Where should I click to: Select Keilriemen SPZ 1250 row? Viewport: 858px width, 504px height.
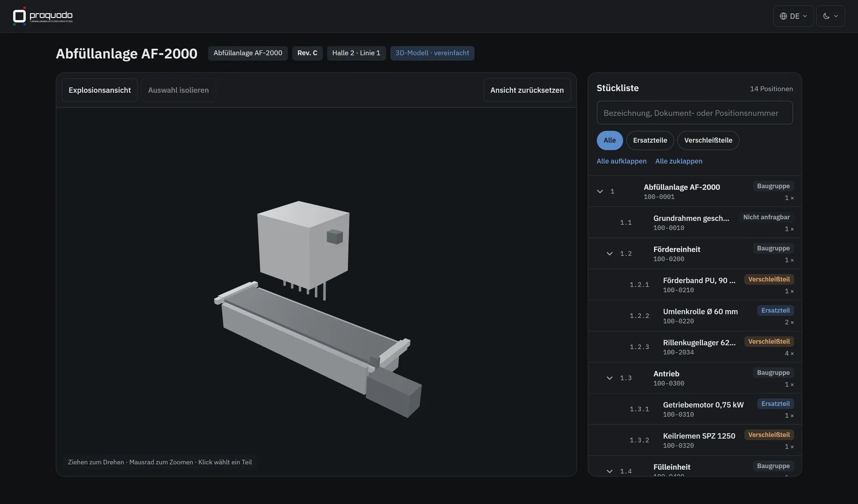point(695,440)
